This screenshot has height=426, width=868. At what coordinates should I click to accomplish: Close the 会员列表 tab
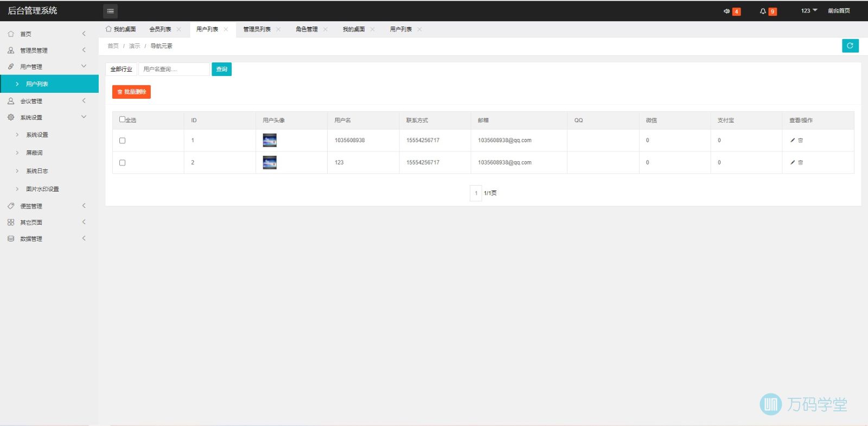pyautogui.click(x=178, y=29)
